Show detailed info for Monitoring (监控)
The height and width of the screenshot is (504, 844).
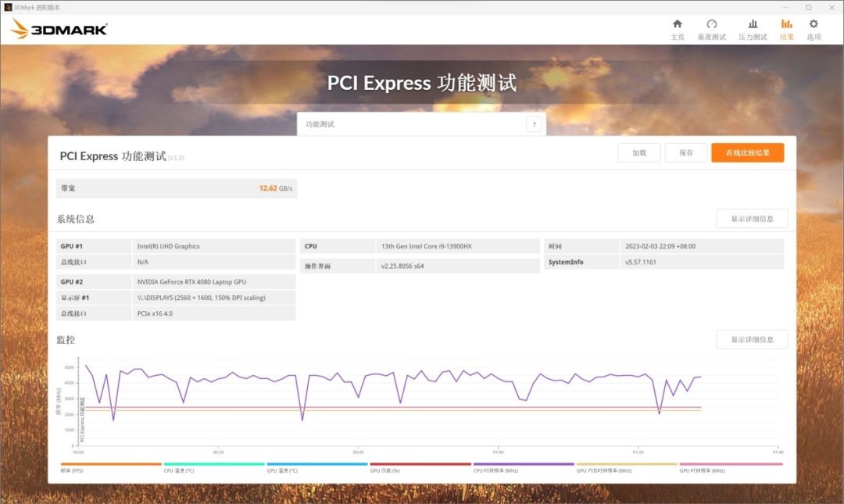click(752, 339)
